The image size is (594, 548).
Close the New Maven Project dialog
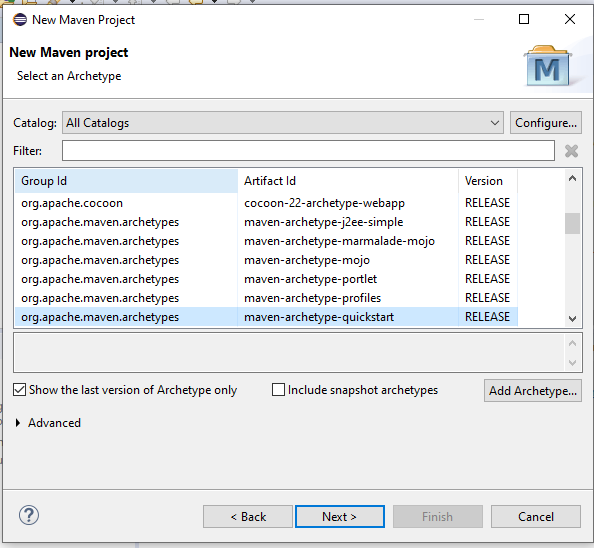570,19
